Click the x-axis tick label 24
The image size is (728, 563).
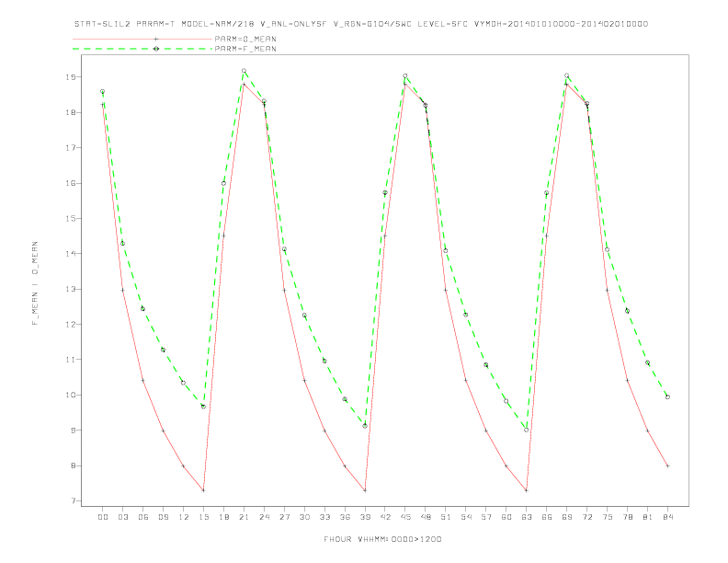(264, 517)
